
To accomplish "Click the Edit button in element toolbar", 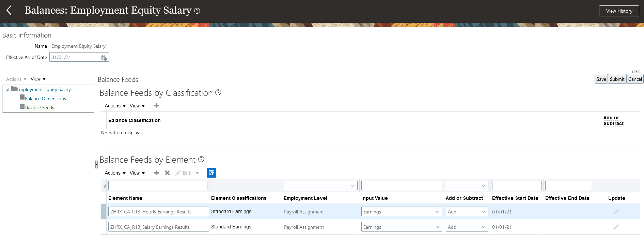I will pos(183,173).
